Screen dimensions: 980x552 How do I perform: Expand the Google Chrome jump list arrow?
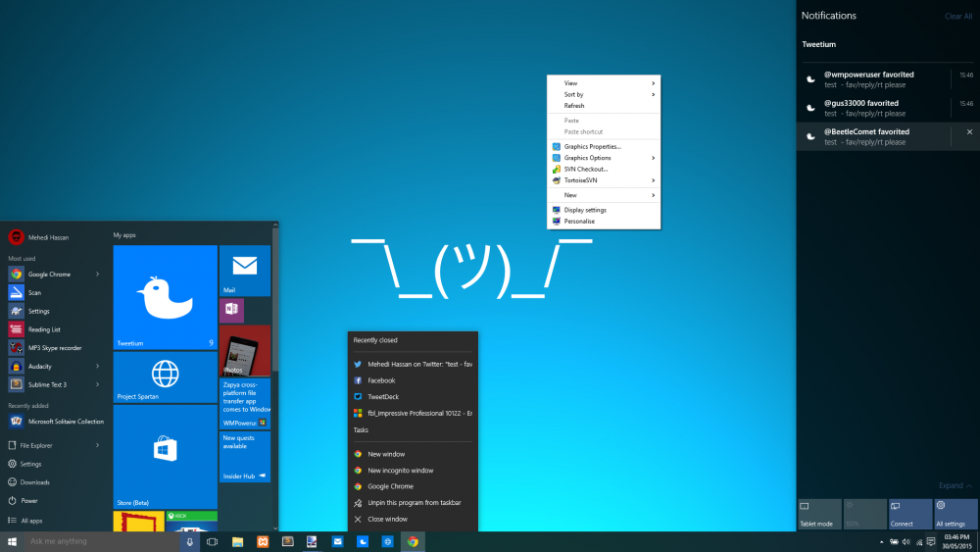click(97, 274)
